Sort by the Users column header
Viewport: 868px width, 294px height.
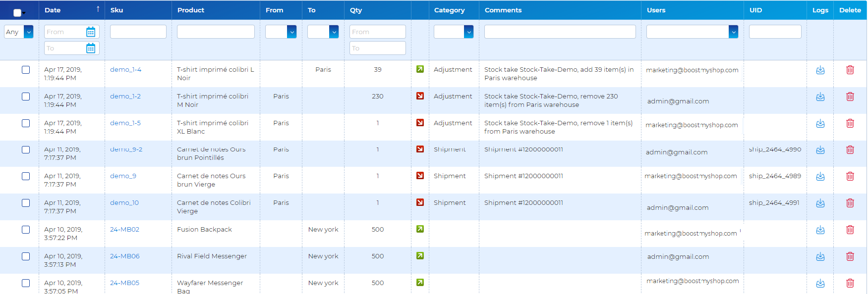click(656, 10)
